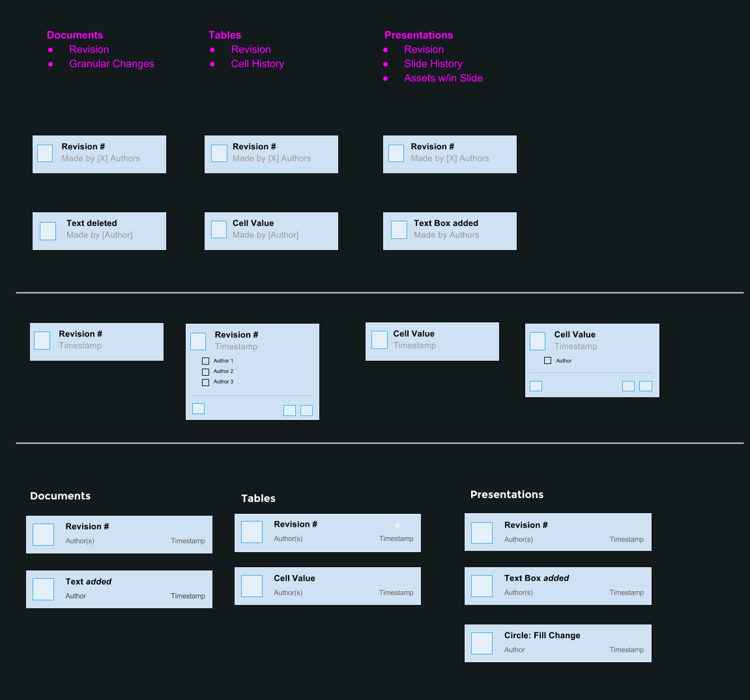Click Revision # title under white Presentations heading
This screenshot has height=700, width=750.
pyautogui.click(x=526, y=525)
